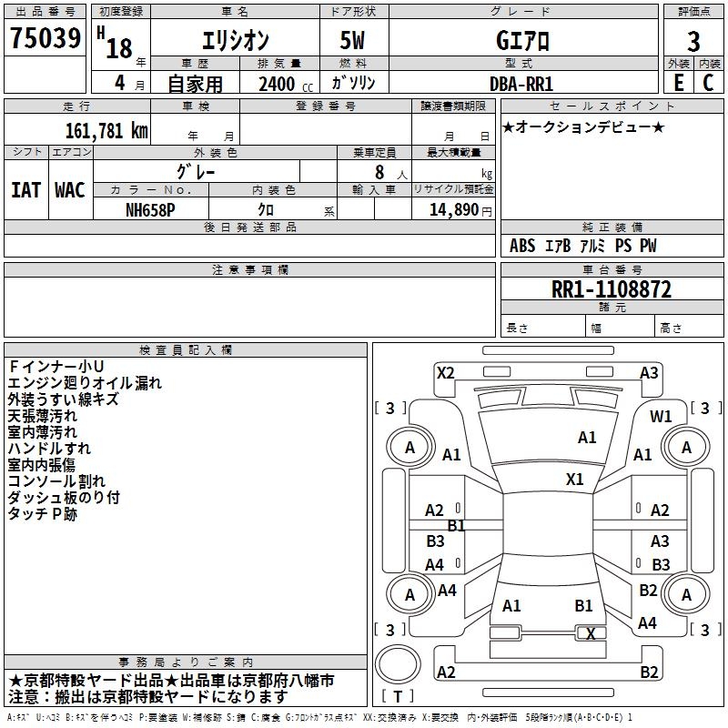Click the exterior grade E
This screenshot has height=728, width=728.
[x=679, y=83]
